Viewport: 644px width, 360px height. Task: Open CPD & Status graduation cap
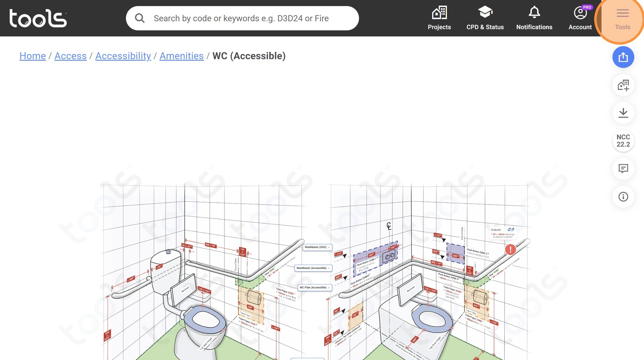tap(485, 18)
